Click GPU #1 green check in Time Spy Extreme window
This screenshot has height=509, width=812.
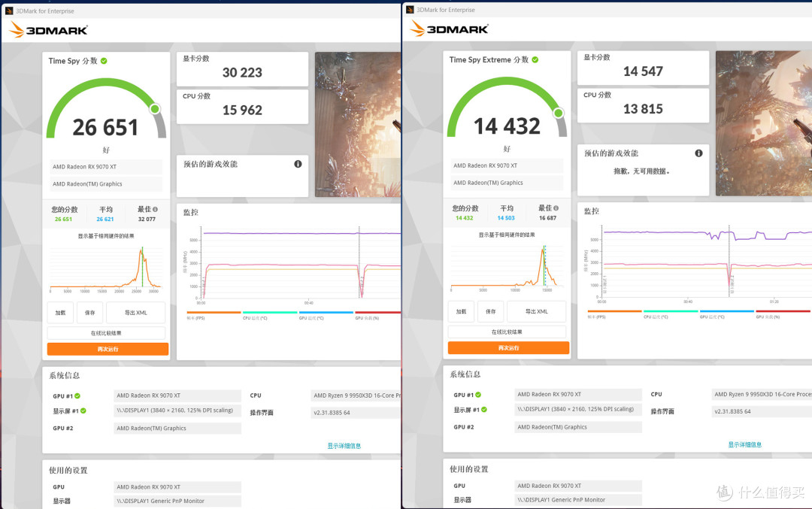478,395
